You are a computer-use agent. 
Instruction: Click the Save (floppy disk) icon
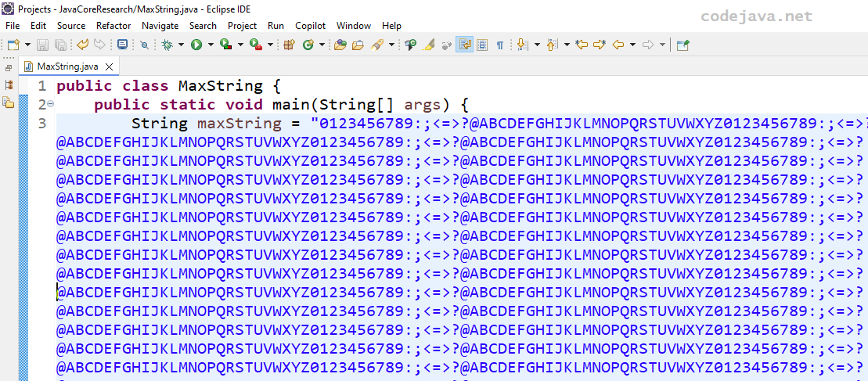pyautogui.click(x=42, y=45)
